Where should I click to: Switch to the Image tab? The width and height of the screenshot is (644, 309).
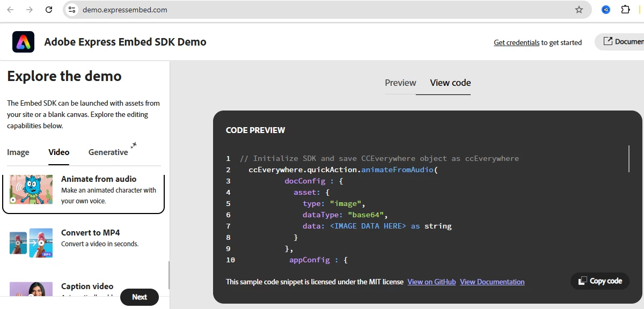click(18, 152)
